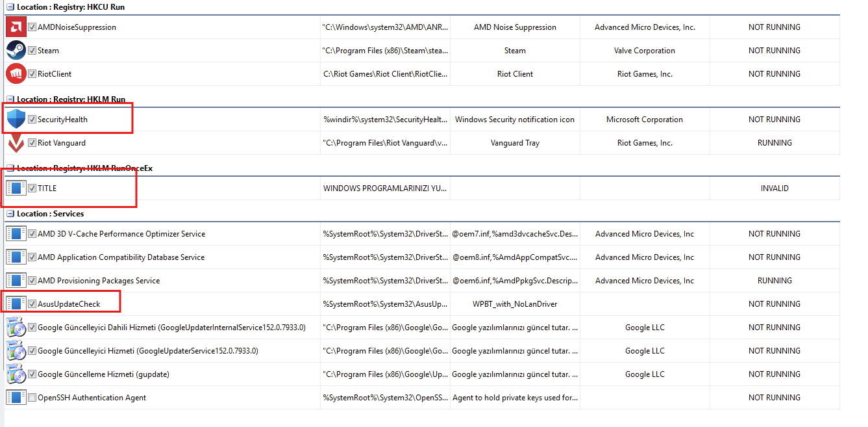Collapse the Registry: HKLM Run group
Image resolution: width=868 pixels, height=427 pixels.
[x=10, y=99]
